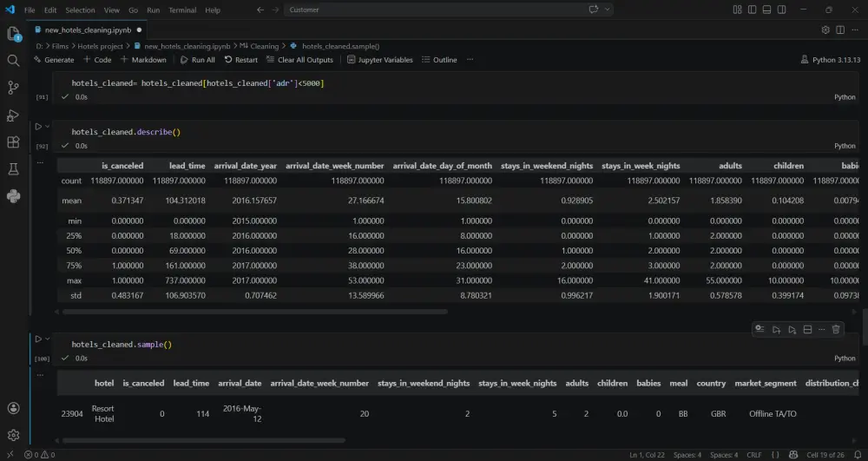Click Copilot status icon in status bar

point(793,455)
